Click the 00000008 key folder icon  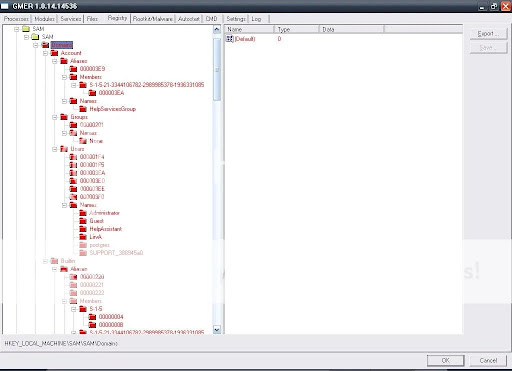(x=92, y=325)
